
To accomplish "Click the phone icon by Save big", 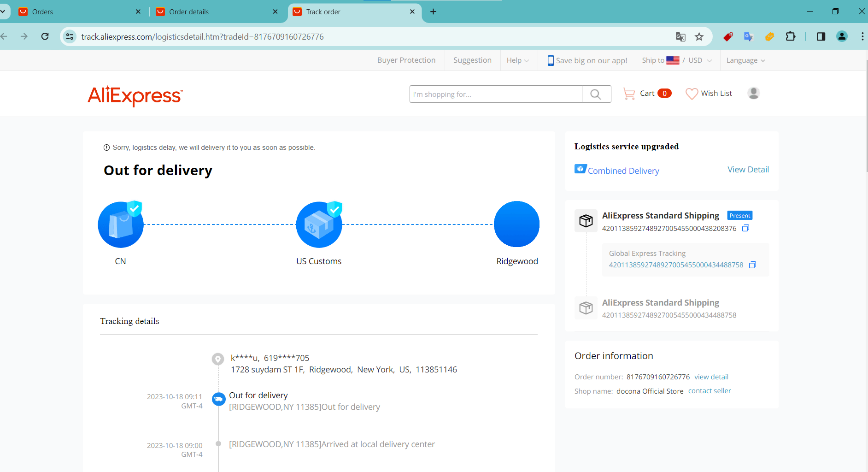I will tap(551, 60).
